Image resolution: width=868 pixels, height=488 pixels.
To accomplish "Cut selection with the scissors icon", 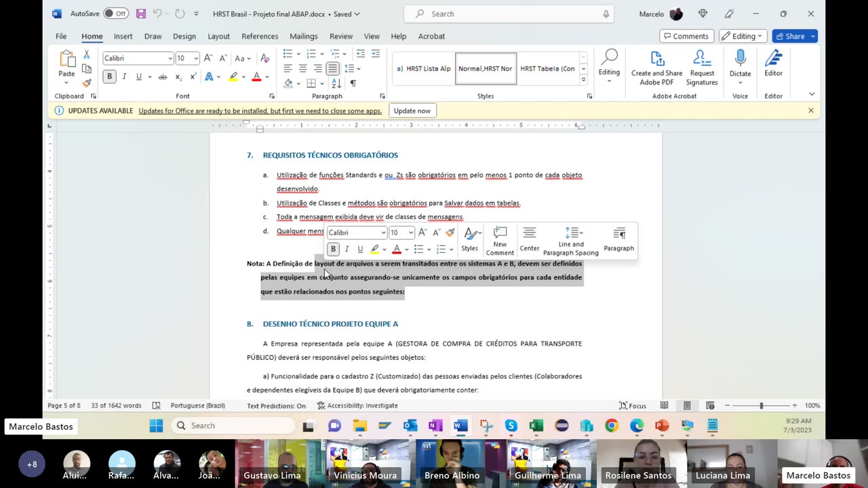I will click(86, 55).
